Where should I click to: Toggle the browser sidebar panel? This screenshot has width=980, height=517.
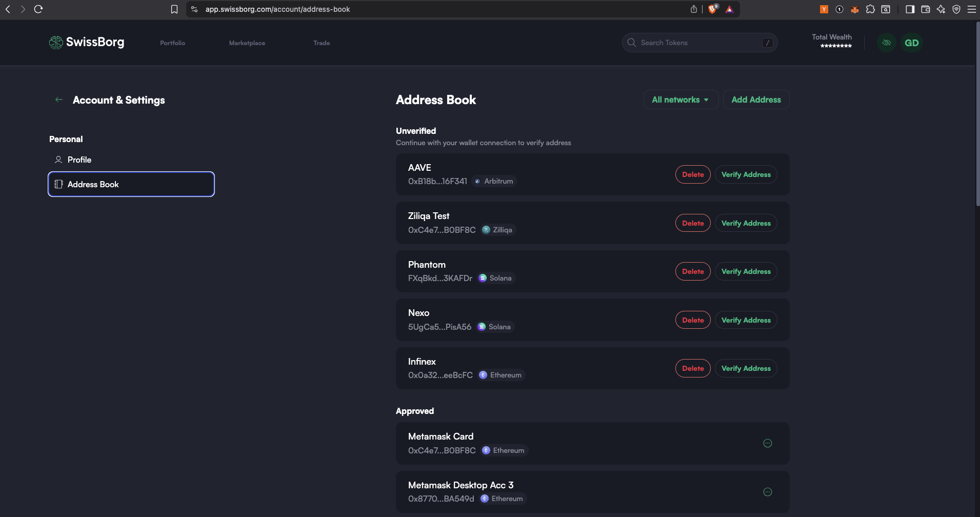pos(910,9)
